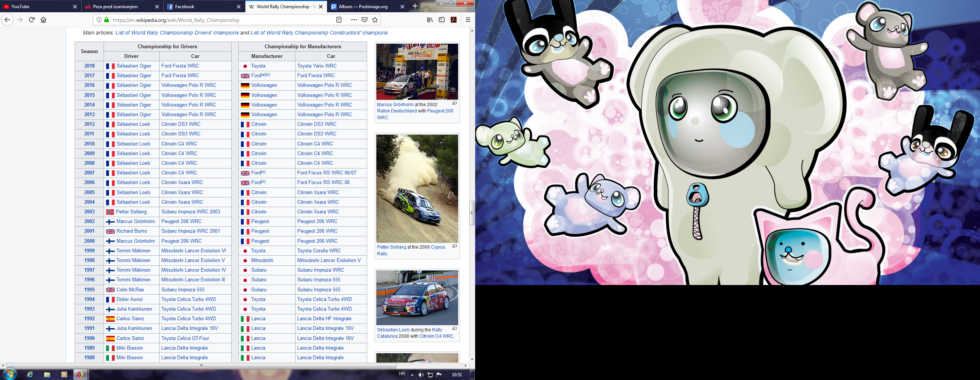Enlarge the Sébastien Loeb image icon
980x380 pixels.
click(454, 329)
